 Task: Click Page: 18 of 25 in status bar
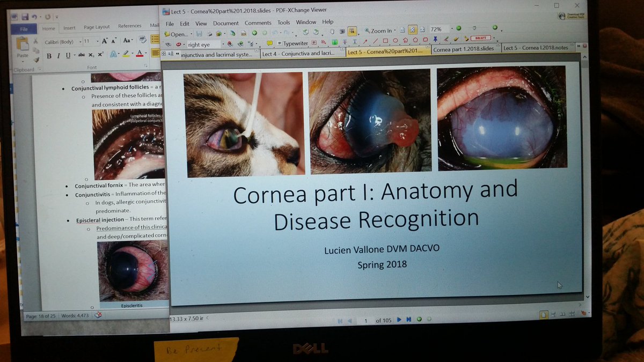pyautogui.click(x=41, y=317)
